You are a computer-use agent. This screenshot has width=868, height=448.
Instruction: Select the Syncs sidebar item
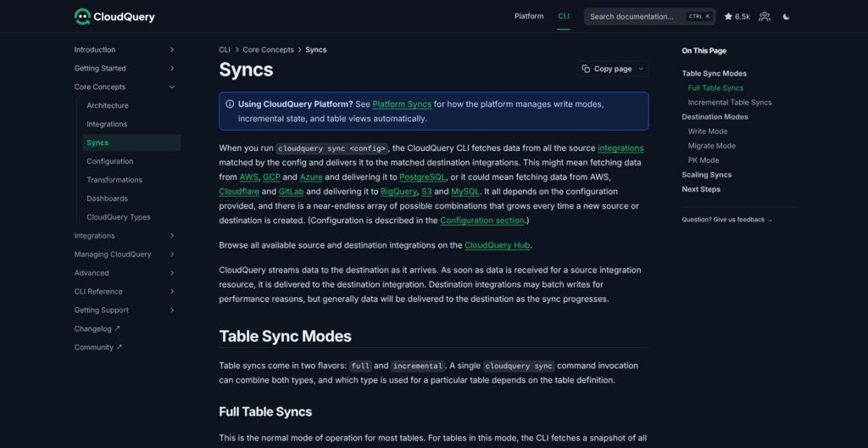click(131, 143)
